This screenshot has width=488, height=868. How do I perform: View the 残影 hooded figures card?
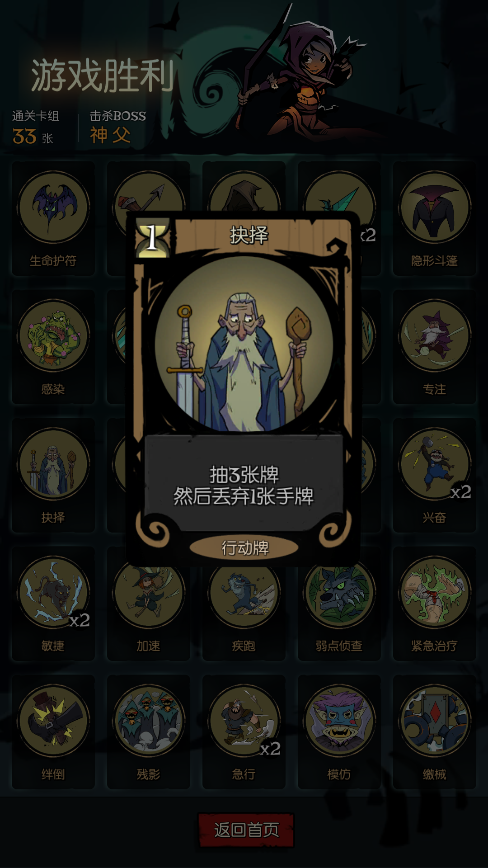tap(149, 732)
